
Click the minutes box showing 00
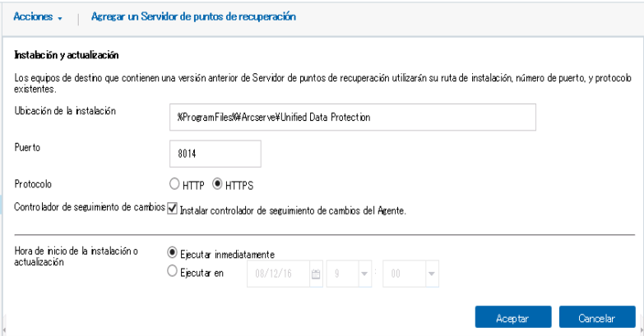coord(404,274)
